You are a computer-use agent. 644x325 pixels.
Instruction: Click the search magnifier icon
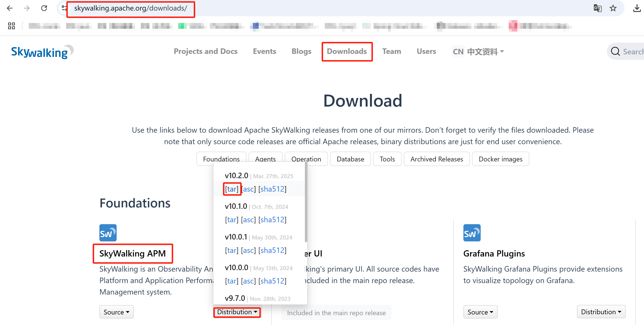[x=615, y=51]
